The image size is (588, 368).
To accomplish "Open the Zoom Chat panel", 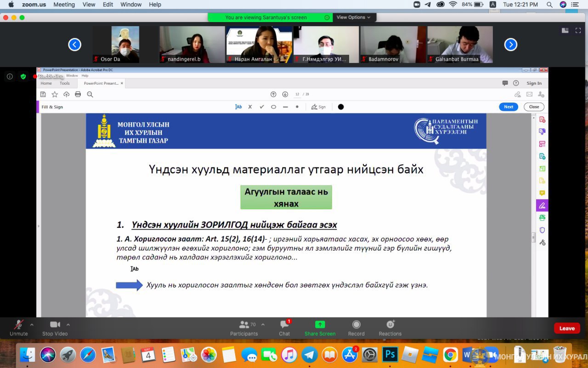I will point(284,328).
